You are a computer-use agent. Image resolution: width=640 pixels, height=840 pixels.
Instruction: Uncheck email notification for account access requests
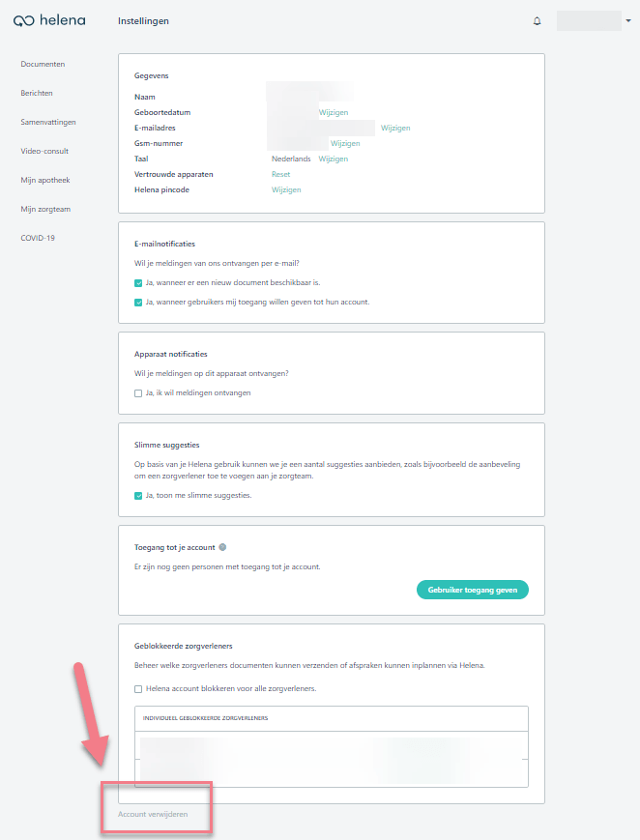coord(138,303)
